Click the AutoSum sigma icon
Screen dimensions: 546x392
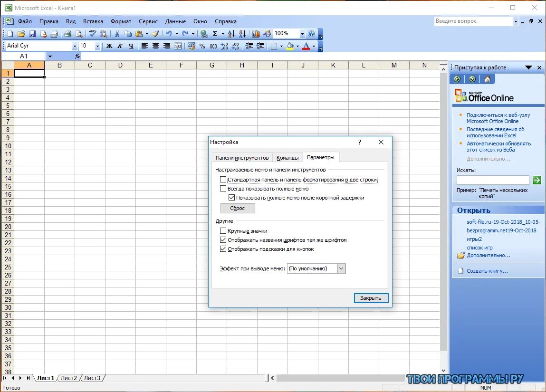pyautogui.click(x=215, y=34)
